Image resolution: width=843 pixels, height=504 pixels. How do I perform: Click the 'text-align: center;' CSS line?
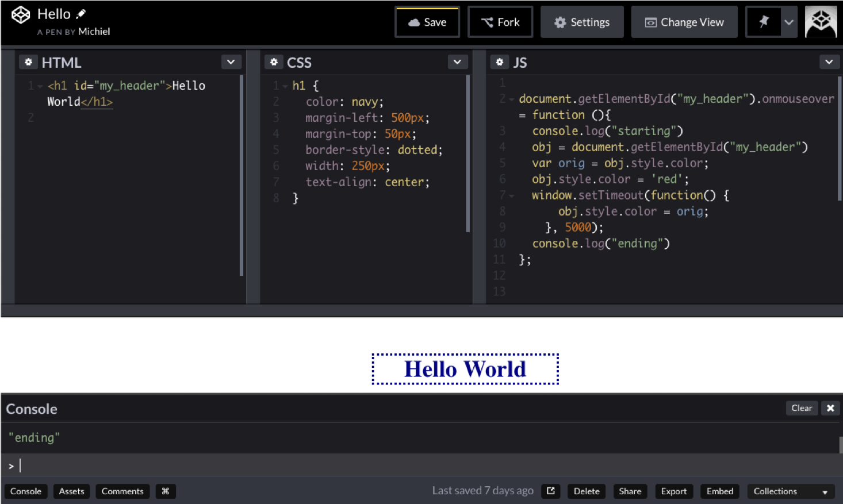tap(367, 182)
